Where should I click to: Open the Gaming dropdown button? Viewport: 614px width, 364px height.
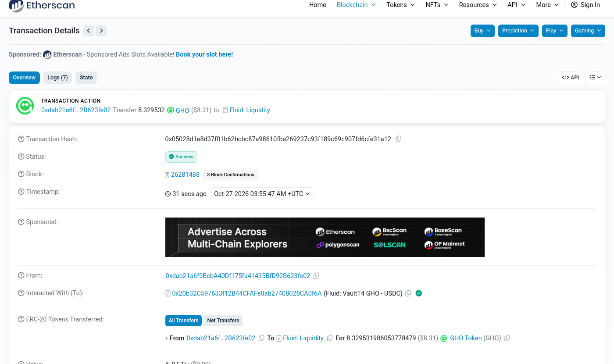[x=588, y=31]
